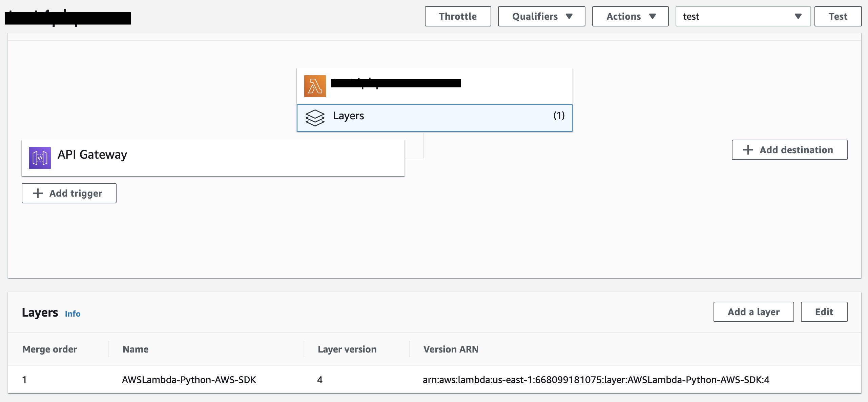Open the Layers Info link
The width and height of the screenshot is (868, 402).
coord(73,314)
